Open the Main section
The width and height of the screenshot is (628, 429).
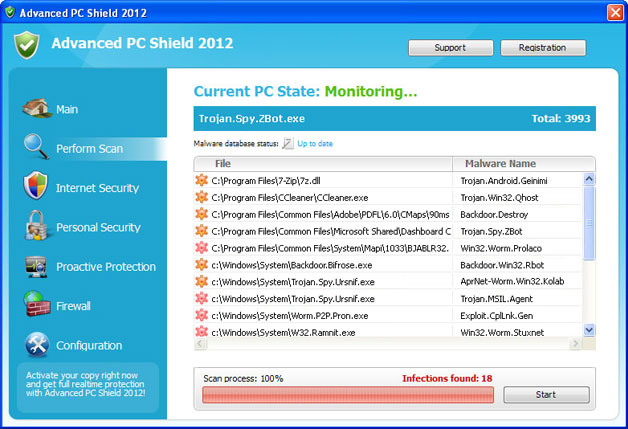(67, 109)
